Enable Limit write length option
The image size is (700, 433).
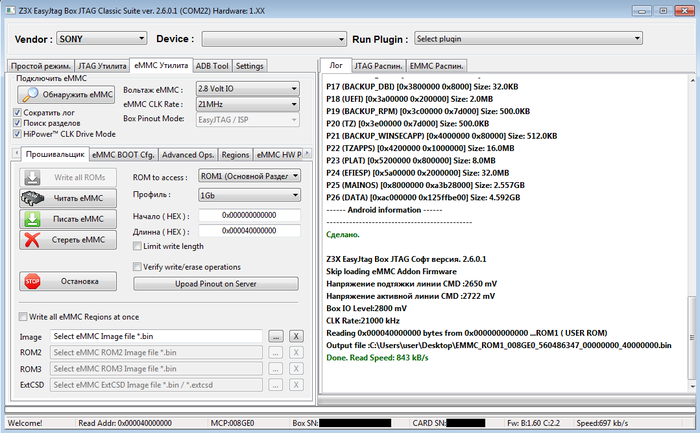pos(138,246)
